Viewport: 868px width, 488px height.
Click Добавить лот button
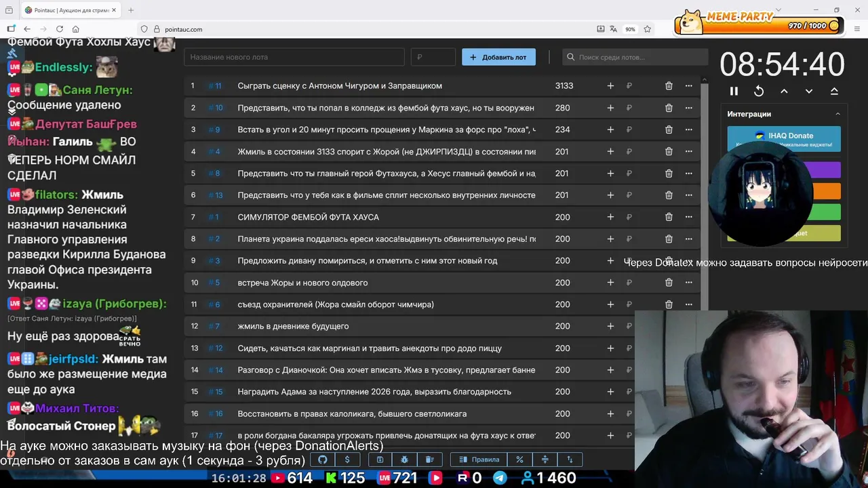pos(498,57)
